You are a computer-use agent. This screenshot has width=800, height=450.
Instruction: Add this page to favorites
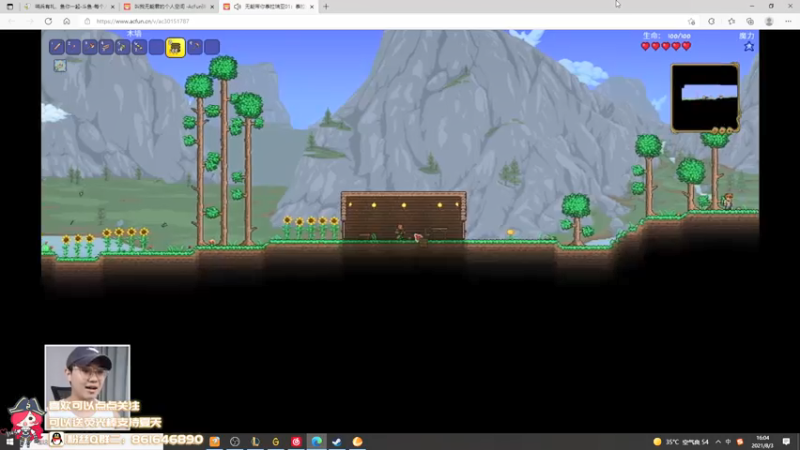coord(691,21)
